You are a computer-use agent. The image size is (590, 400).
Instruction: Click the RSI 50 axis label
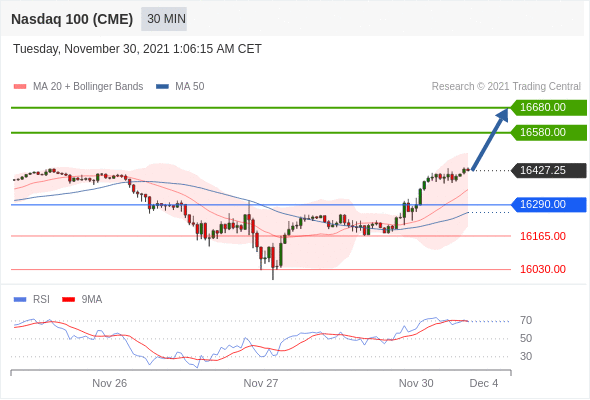(526, 338)
